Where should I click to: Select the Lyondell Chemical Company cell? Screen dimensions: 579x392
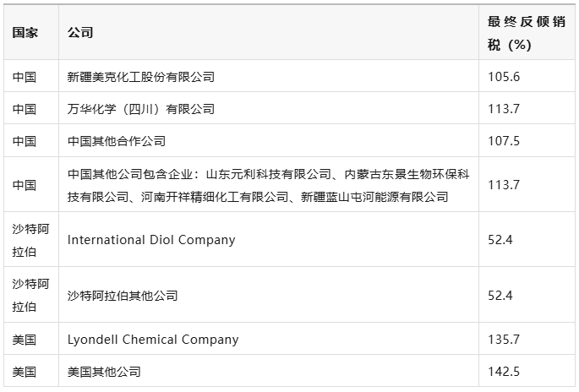tap(269, 339)
